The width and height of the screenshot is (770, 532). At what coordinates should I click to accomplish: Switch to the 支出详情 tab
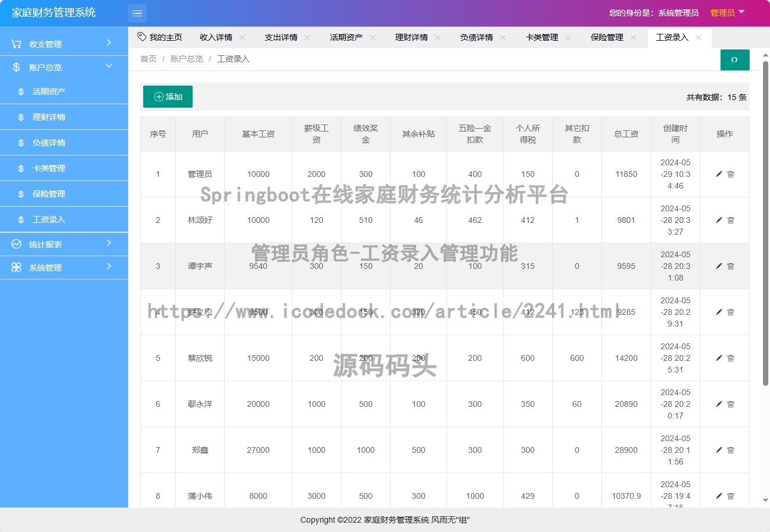(x=281, y=37)
